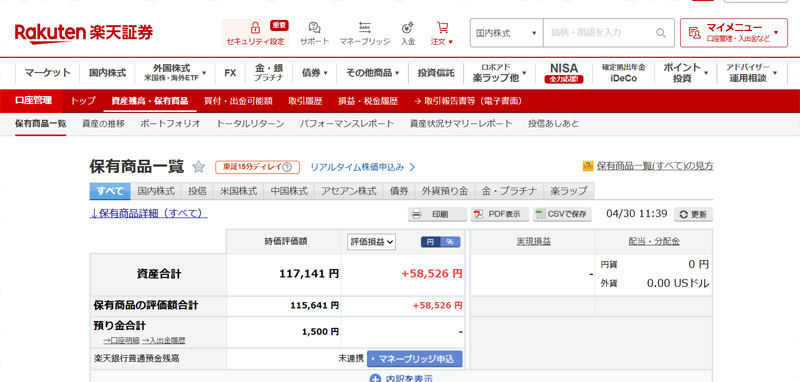
Task: Switch profit display to 円
Action: [x=431, y=242]
